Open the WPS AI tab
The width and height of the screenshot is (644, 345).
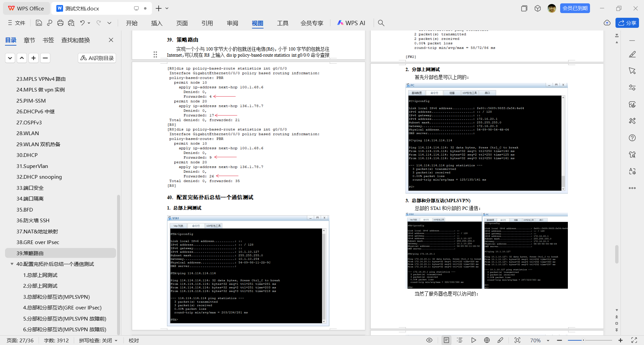(351, 23)
